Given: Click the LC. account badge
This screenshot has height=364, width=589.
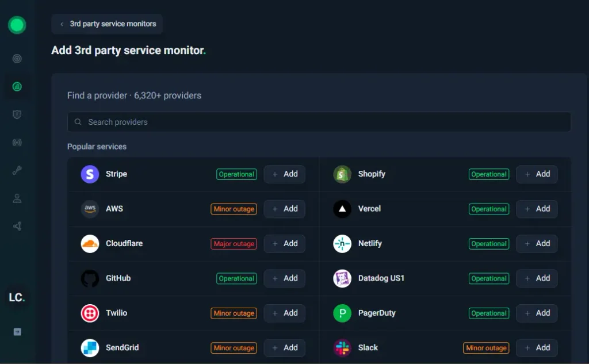Looking at the screenshot, I should (17, 297).
